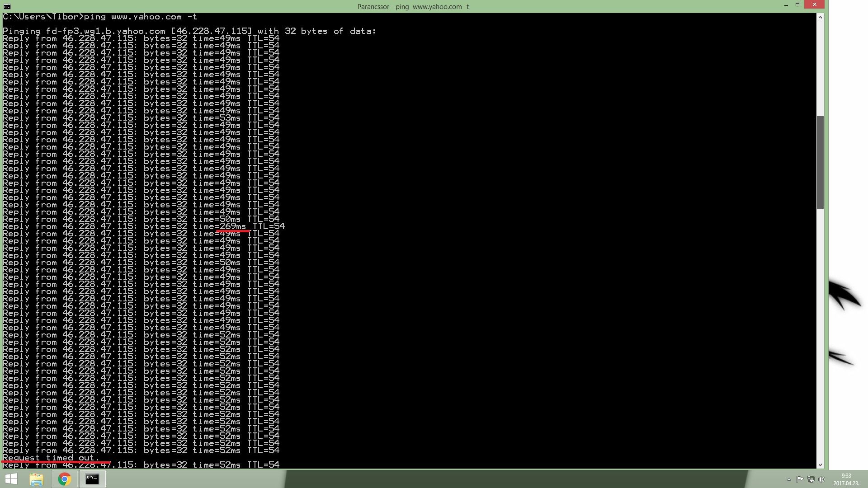Screen dimensions: 868x488
Task: Minimize the Parancssor ping window
Action: pos(786,5)
